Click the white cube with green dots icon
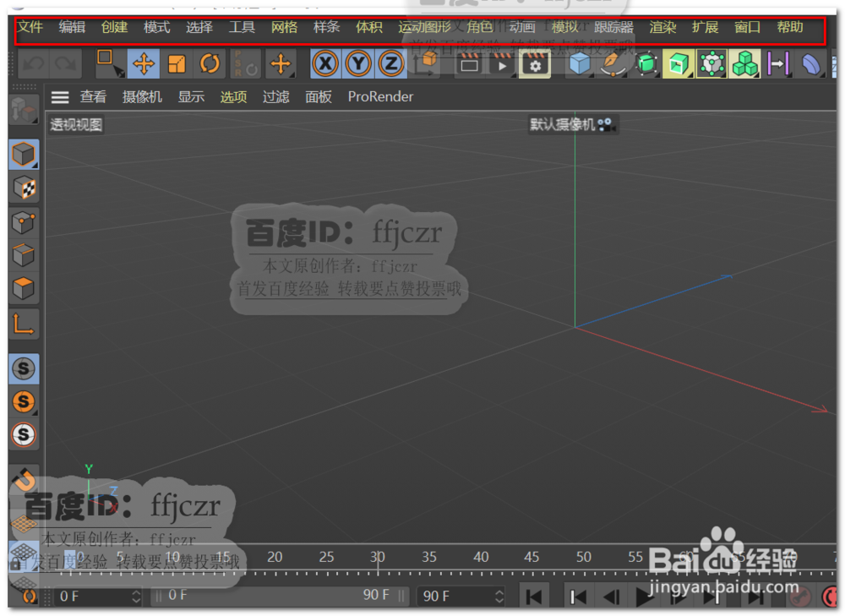The image size is (845, 616). click(711, 64)
